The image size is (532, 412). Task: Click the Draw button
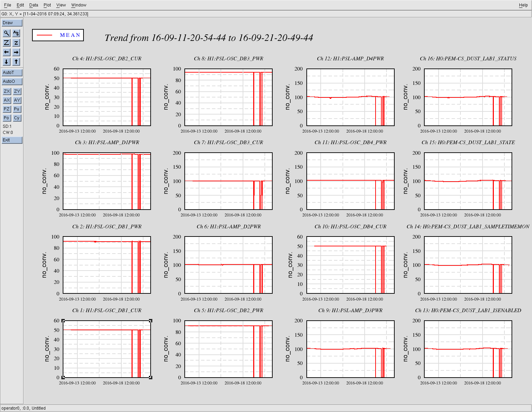tap(12, 23)
